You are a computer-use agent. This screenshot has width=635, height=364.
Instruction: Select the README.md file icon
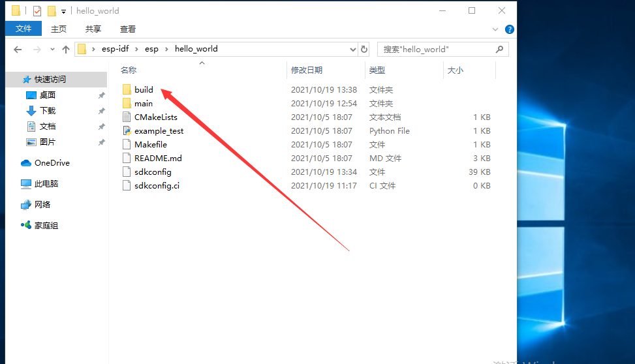click(127, 159)
